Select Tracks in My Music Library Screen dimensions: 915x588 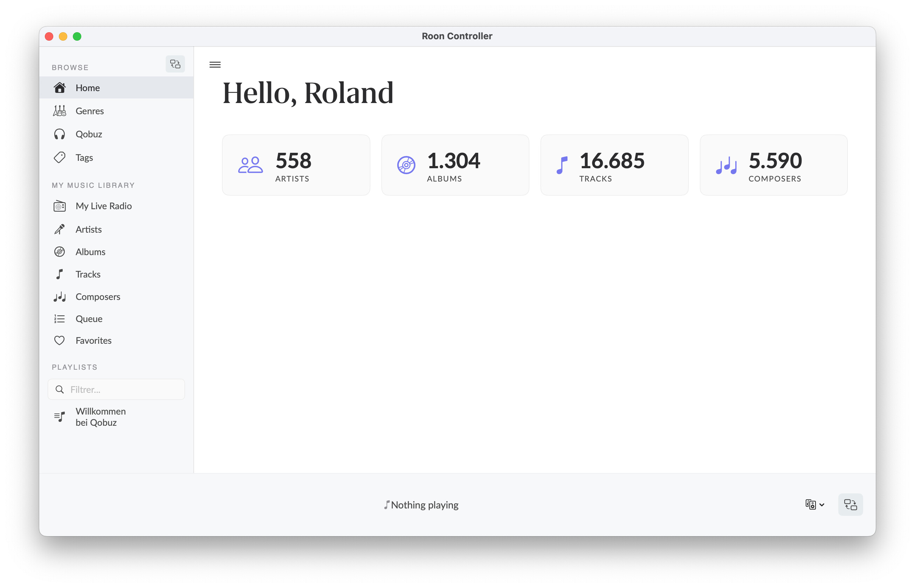tap(88, 274)
